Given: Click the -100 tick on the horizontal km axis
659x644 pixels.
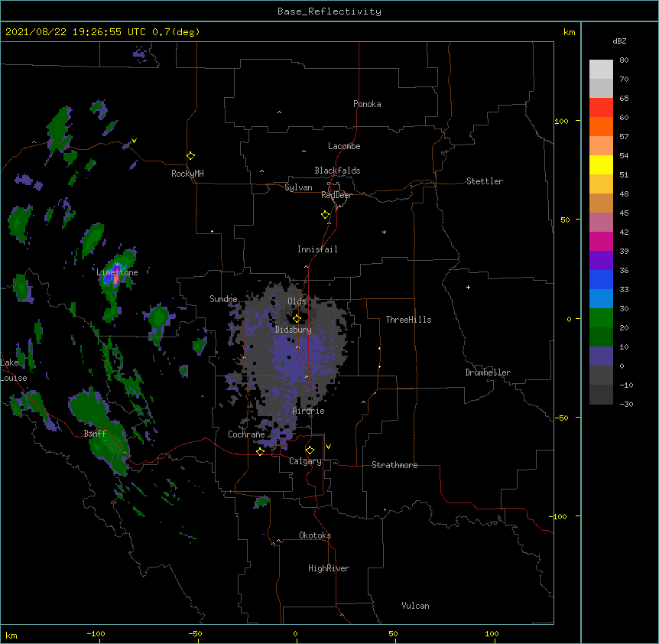Looking at the screenshot, I should 96,633.
